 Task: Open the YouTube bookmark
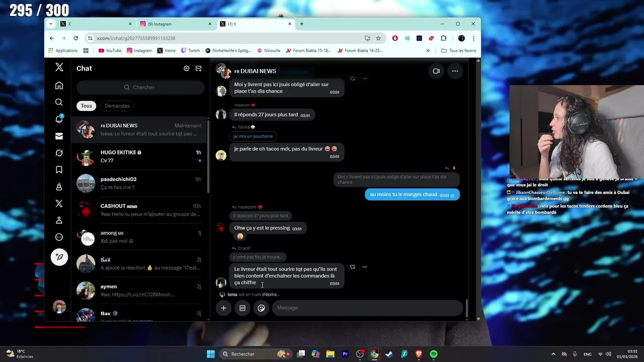tap(110, 50)
